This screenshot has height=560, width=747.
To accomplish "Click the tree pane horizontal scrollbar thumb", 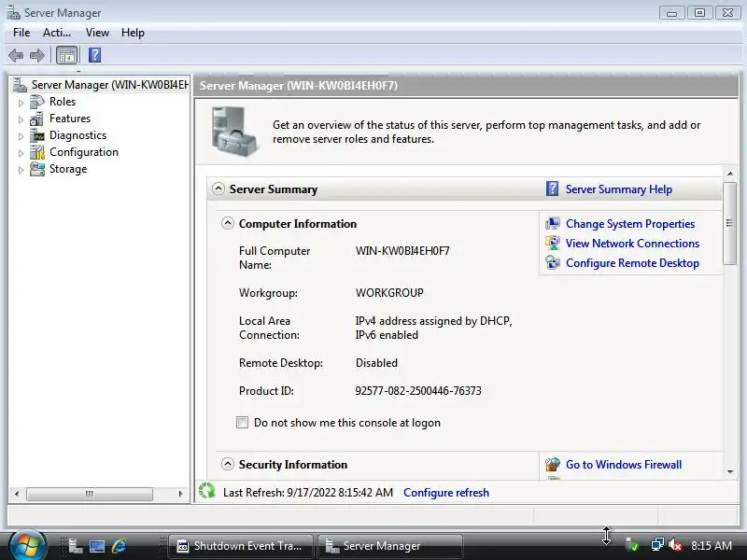I will (90, 494).
